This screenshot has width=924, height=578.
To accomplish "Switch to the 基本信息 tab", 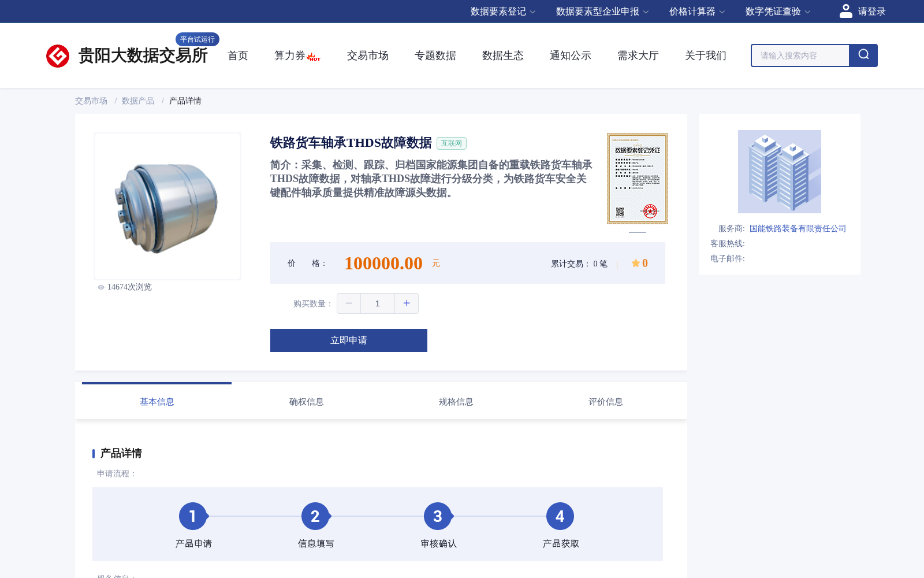I will [x=157, y=401].
